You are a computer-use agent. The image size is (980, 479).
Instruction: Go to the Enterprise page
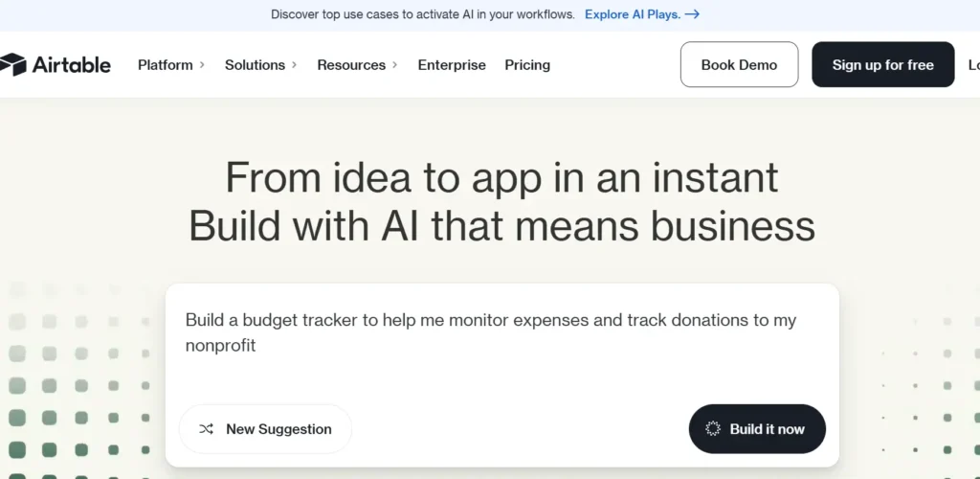[x=452, y=65]
